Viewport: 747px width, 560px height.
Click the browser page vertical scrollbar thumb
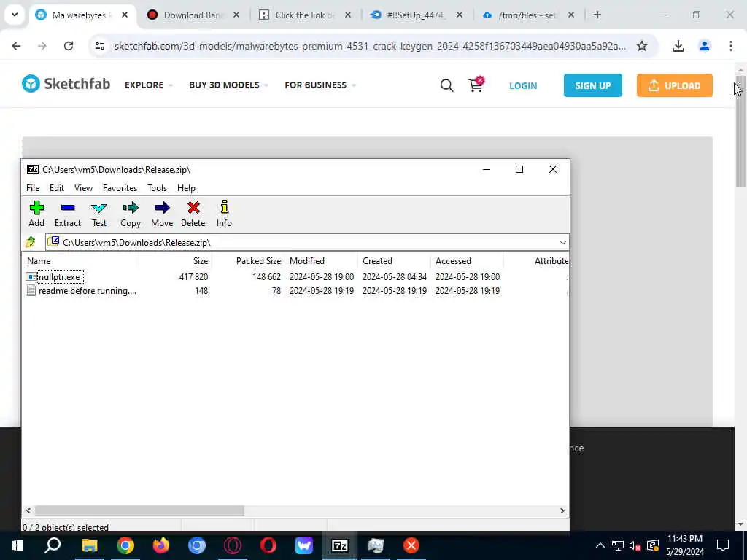pos(740,131)
